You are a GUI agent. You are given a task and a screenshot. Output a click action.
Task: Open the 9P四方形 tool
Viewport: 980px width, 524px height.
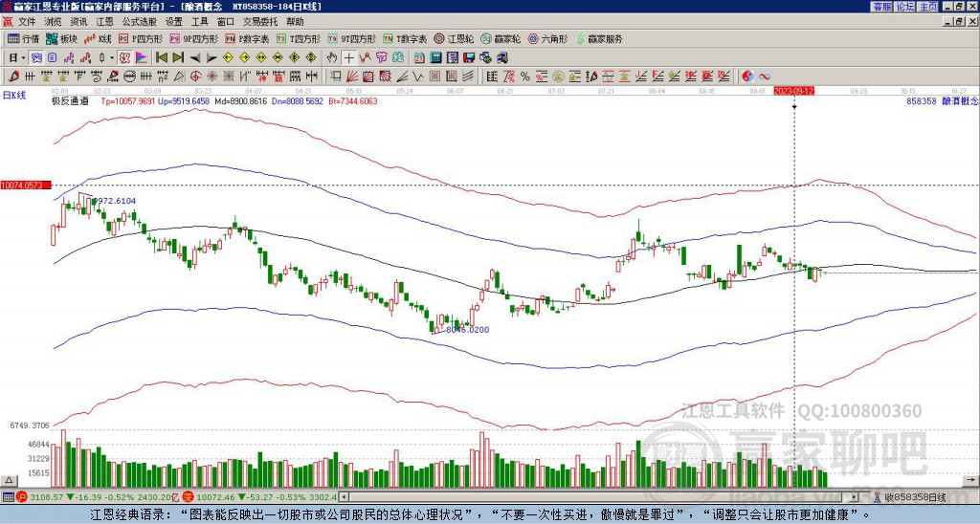194,38
